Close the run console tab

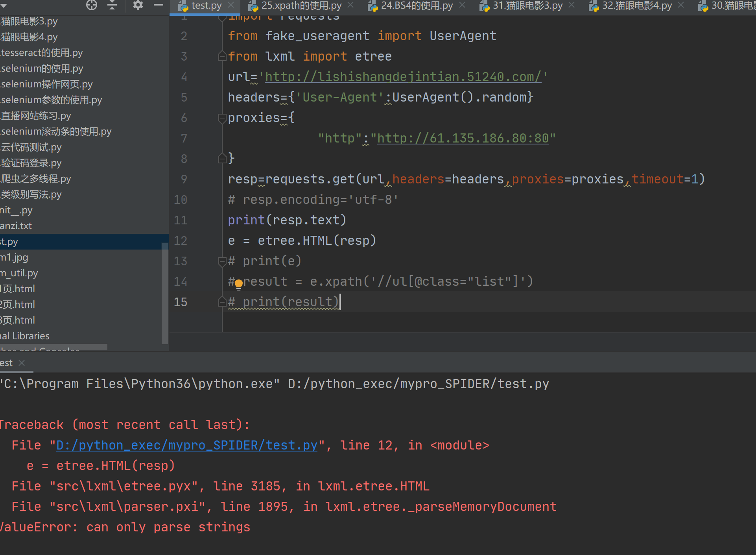point(22,363)
